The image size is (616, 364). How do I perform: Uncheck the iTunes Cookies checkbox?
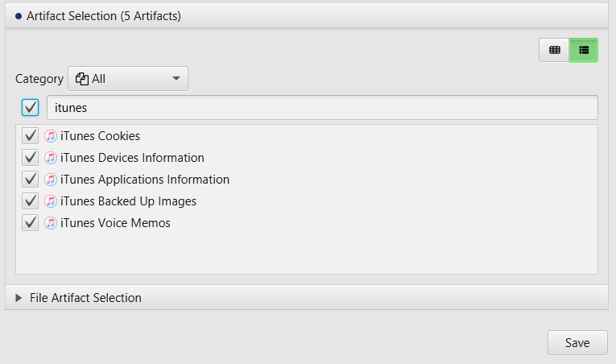click(31, 136)
